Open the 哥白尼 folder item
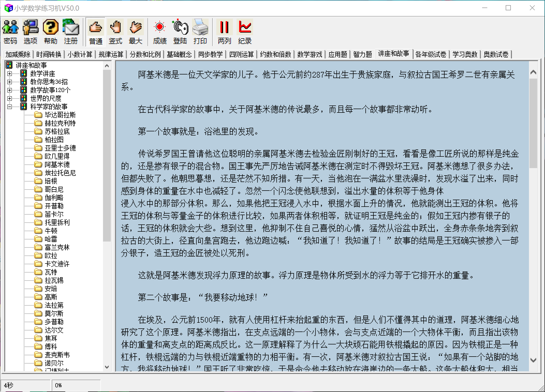Image resolution: width=545 pixels, height=392 pixels. pyautogui.click(x=54, y=190)
